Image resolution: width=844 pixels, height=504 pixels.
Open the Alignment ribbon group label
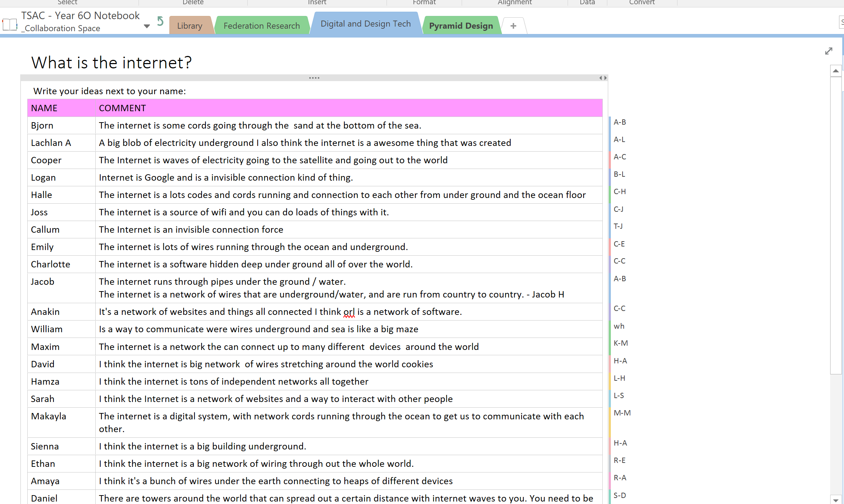pyautogui.click(x=514, y=2)
